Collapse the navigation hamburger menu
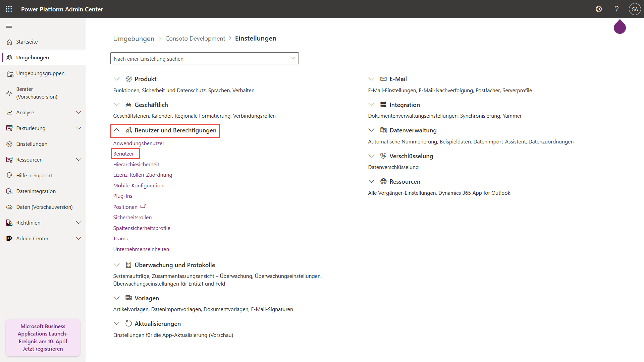 click(x=9, y=26)
